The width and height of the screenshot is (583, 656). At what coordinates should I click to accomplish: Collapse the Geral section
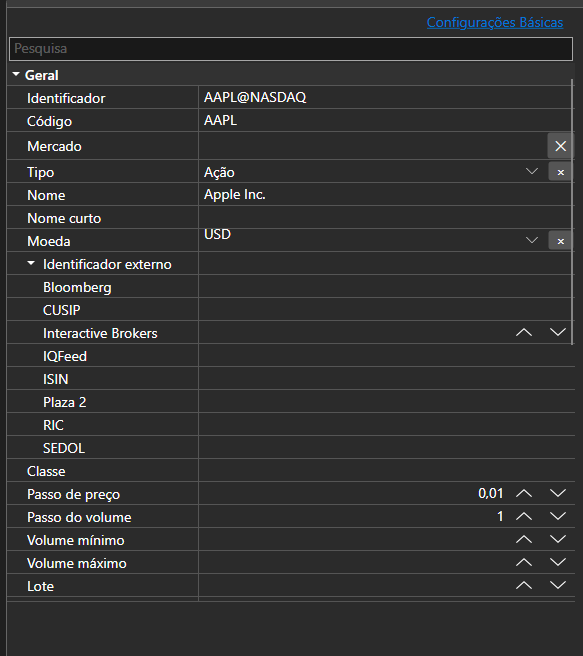click(x=16, y=74)
